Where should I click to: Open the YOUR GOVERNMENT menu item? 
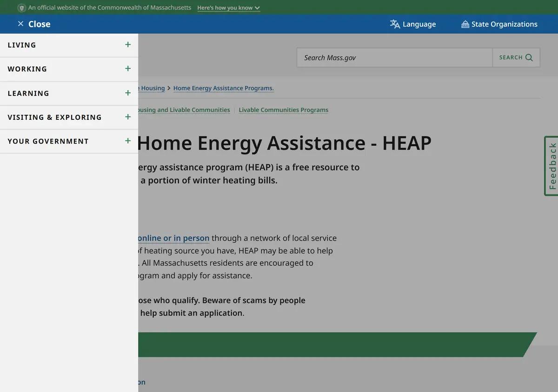click(69, 142)
